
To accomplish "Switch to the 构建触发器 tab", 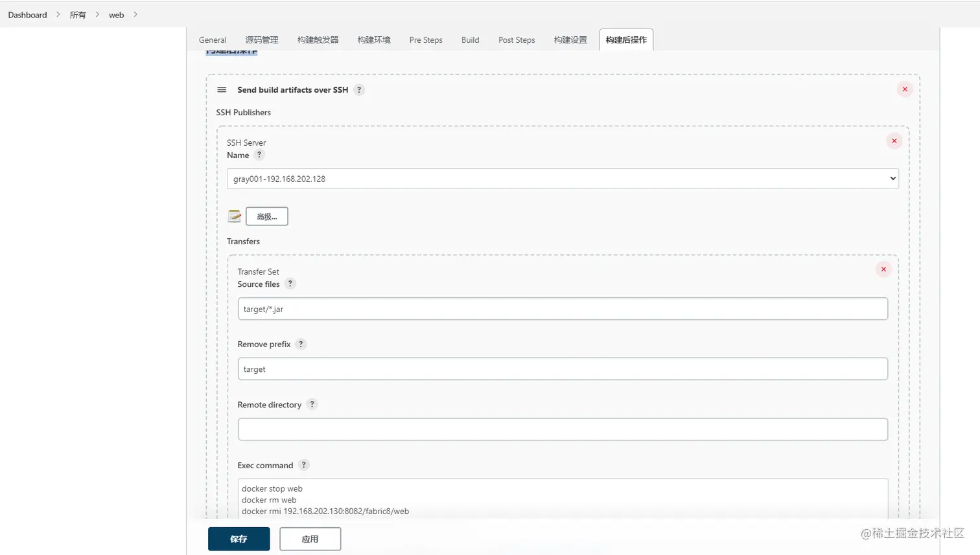I will pos(318,40).
